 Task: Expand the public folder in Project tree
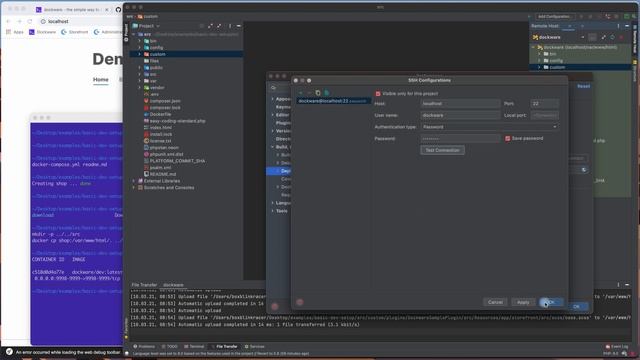point(139,67)
